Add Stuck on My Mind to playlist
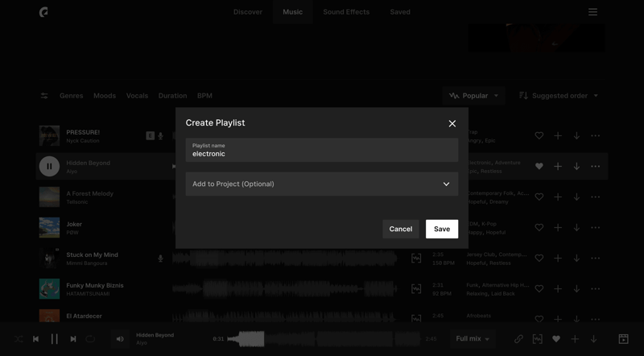644x356 pixels. pyautogui.click(x=558, y=259)
